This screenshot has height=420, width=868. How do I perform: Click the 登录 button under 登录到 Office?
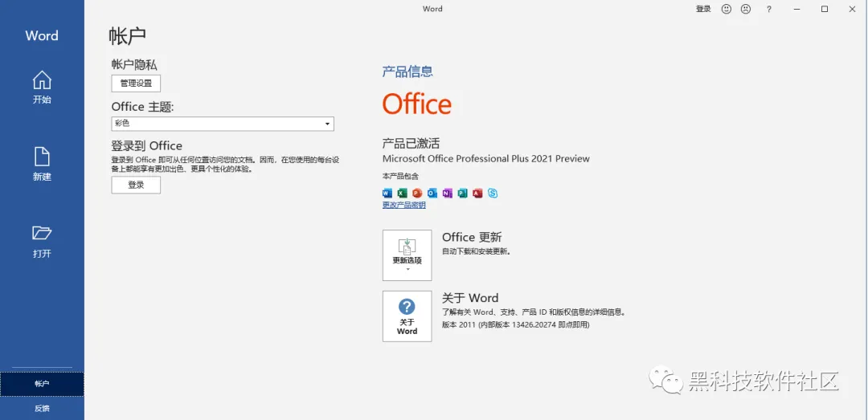[x=136, y=186]
